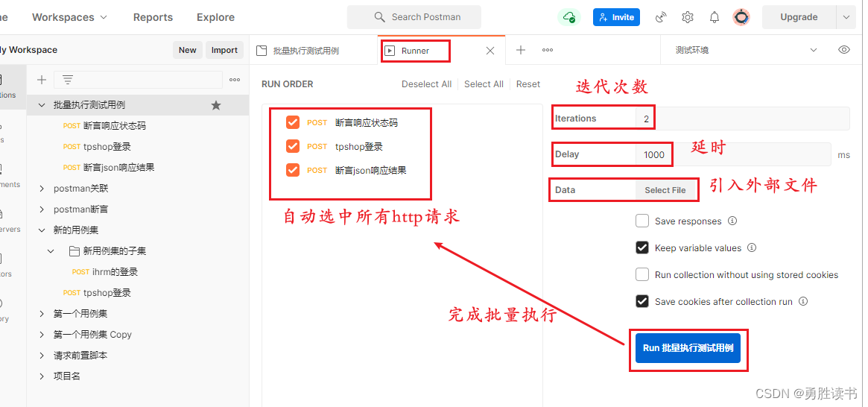This screenshot has height=407, width=868.
Task: Click Deselect All link
Action: [x=426, y=84]
